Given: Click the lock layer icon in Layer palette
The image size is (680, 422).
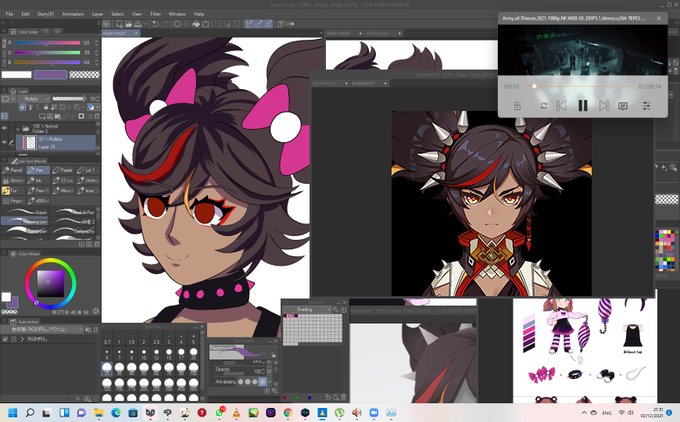Looking at the screenshot, I should [x=46, y=107].
